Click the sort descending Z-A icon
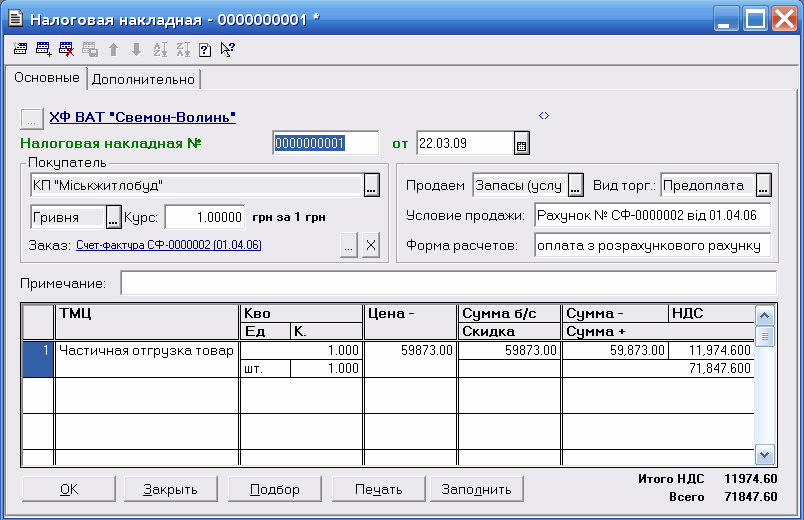 [182, 48]
